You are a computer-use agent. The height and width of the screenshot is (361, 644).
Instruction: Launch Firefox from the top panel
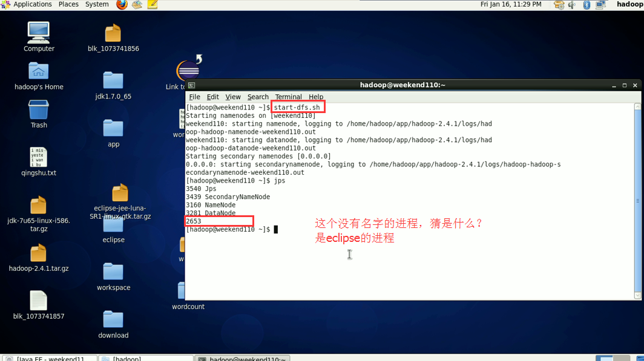[122, 4]
